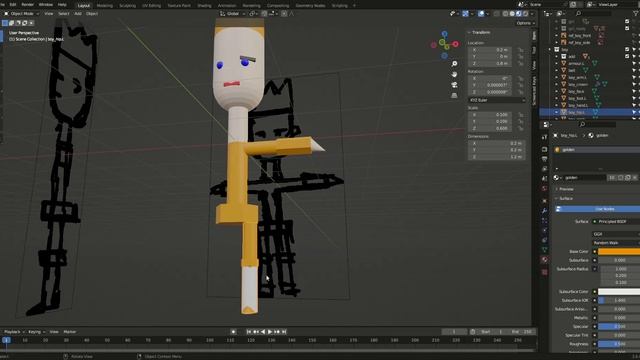Toggle material preview viewport shading

point(519,13)
